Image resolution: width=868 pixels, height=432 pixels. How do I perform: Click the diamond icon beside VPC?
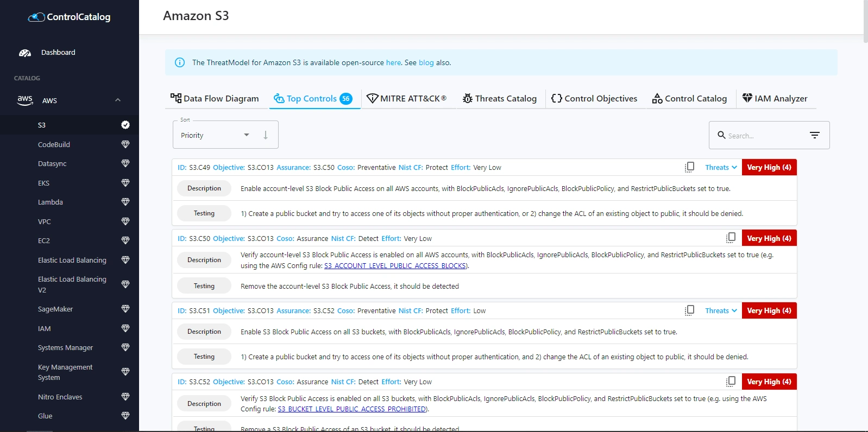tap(125, 221)
